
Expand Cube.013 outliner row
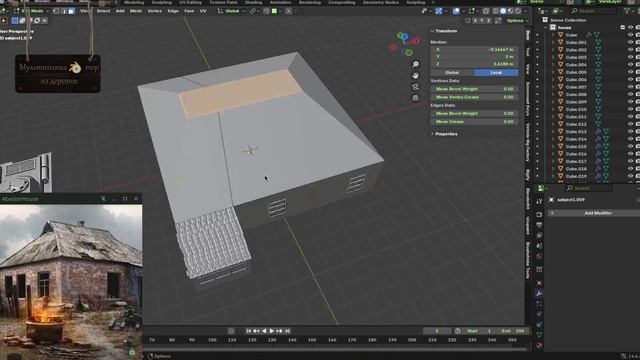tap(553, 131)
